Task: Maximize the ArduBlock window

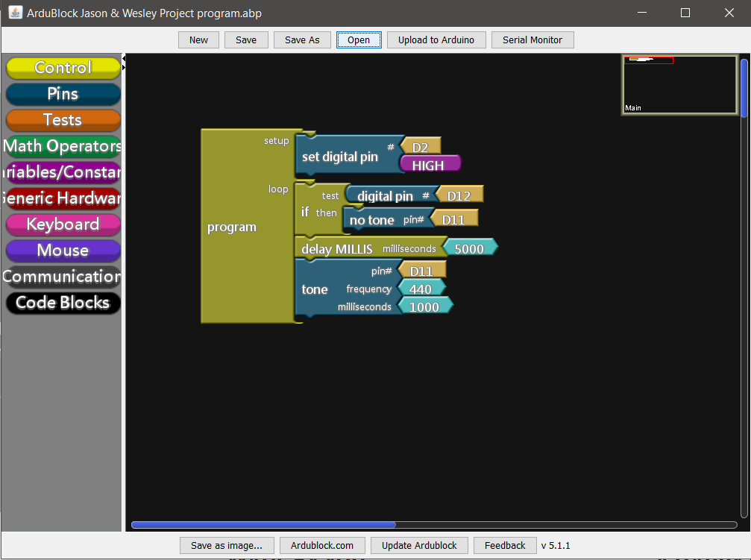Action: coord(685,13)
